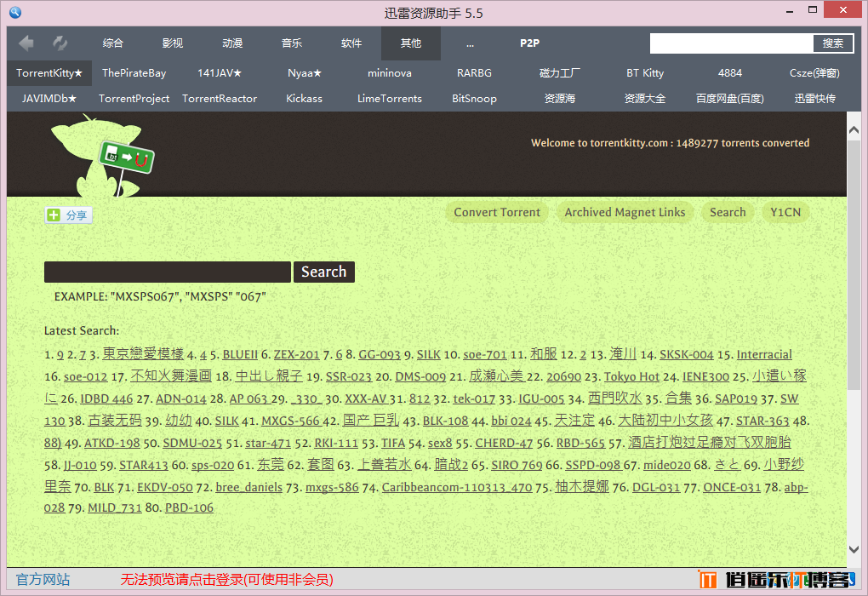Choose the Nyaa★ source
The height and width of the screenshot is (596, 868).
coord(305,73)
